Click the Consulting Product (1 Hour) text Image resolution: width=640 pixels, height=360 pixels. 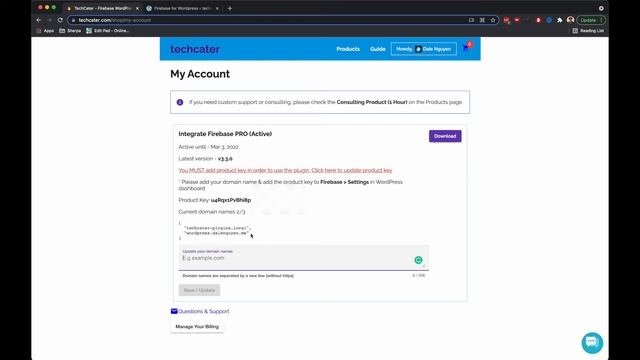click(x=372, y=102)
